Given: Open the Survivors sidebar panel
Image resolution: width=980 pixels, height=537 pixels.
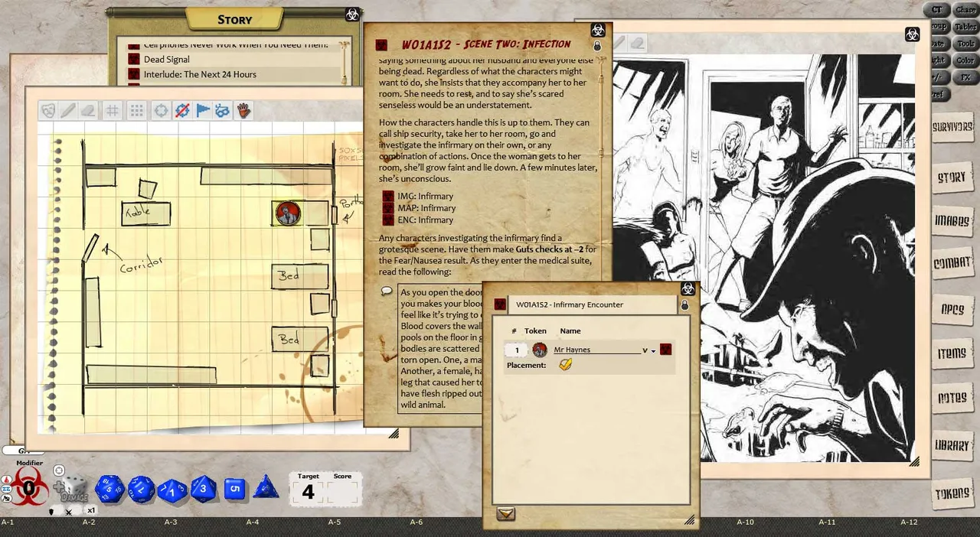Looking at the screenshot, I should 952,127.
